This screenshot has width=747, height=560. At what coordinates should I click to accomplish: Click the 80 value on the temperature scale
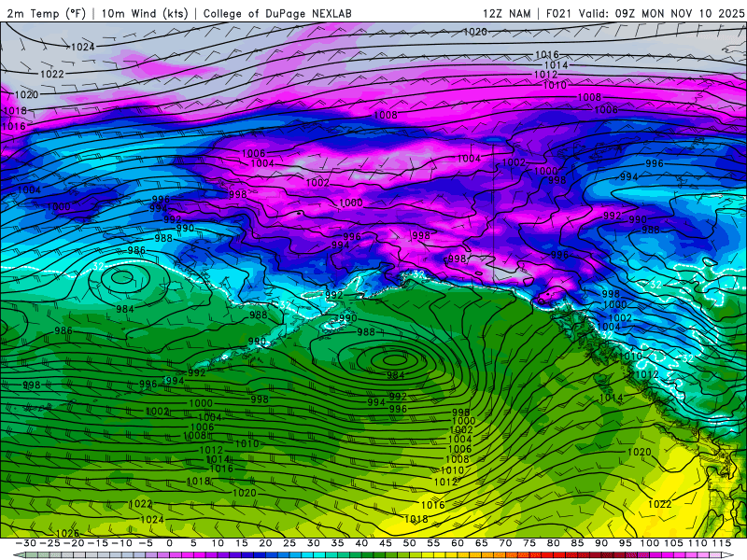(x=553, y=543)
